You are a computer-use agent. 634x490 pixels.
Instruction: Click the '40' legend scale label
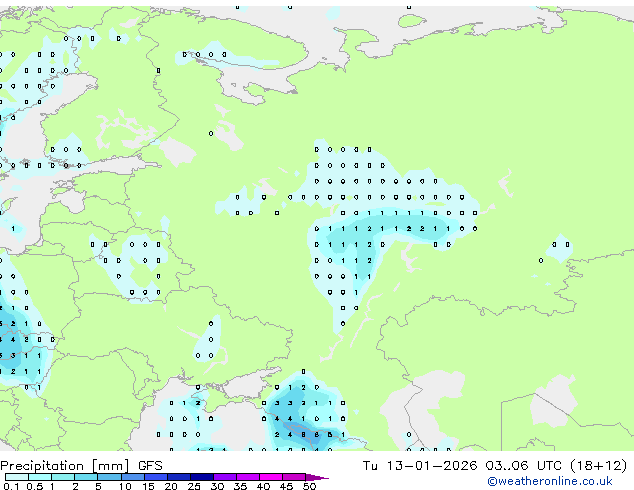263,486
